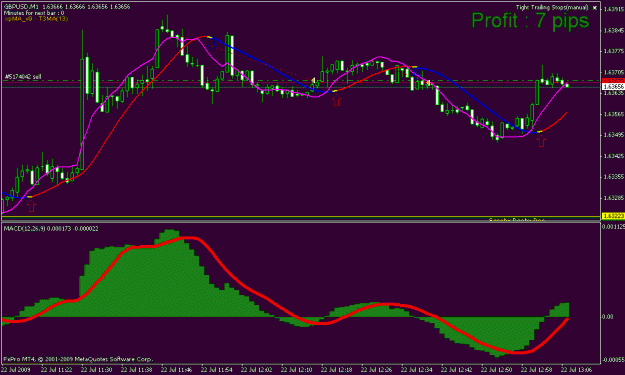
Task: Click the red price label above 1.63656
Action: tap(613, 81)
